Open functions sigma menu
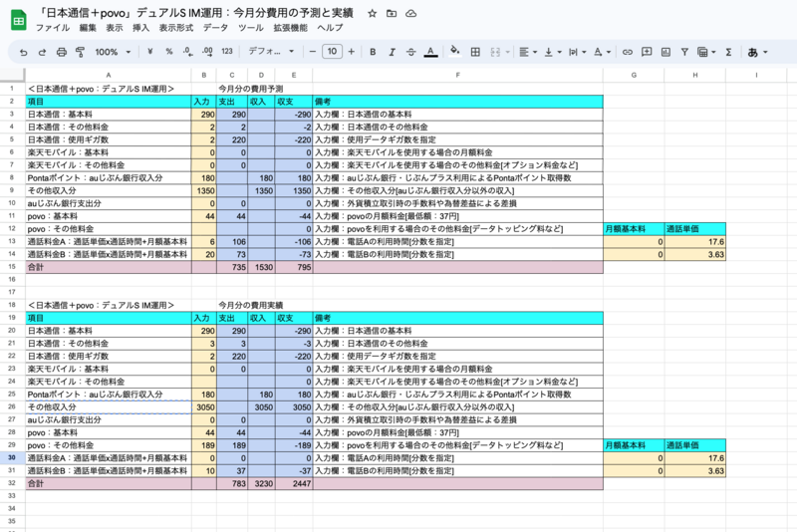This screenshot has width=797, height=532. click(x=728, y=52)
